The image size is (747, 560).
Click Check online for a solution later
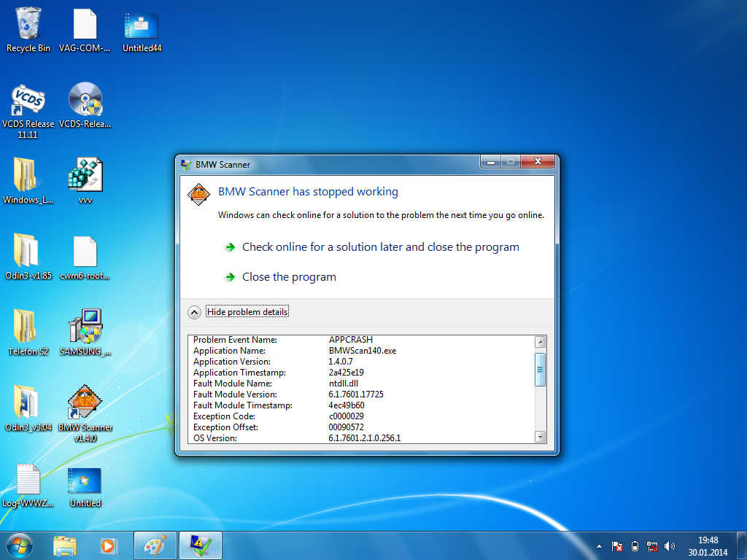(380, 247)
